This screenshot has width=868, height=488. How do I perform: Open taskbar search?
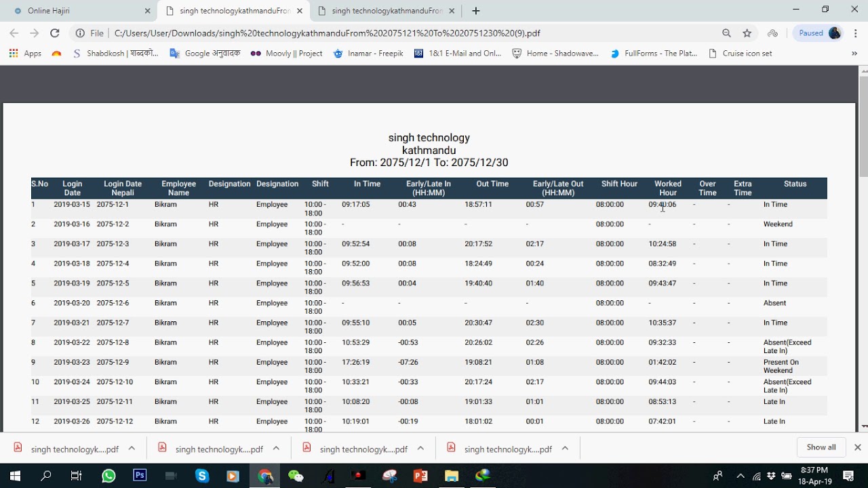pyautogui.click(x=45, y=476)
